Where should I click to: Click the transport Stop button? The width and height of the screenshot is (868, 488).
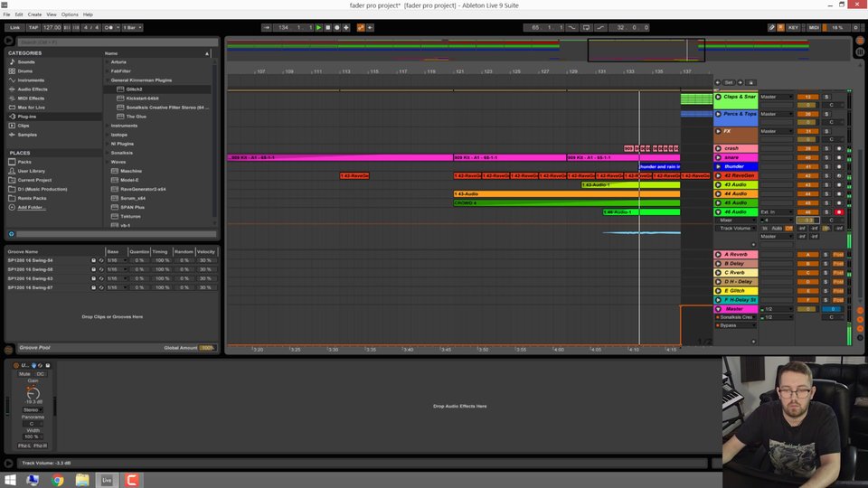327,27
